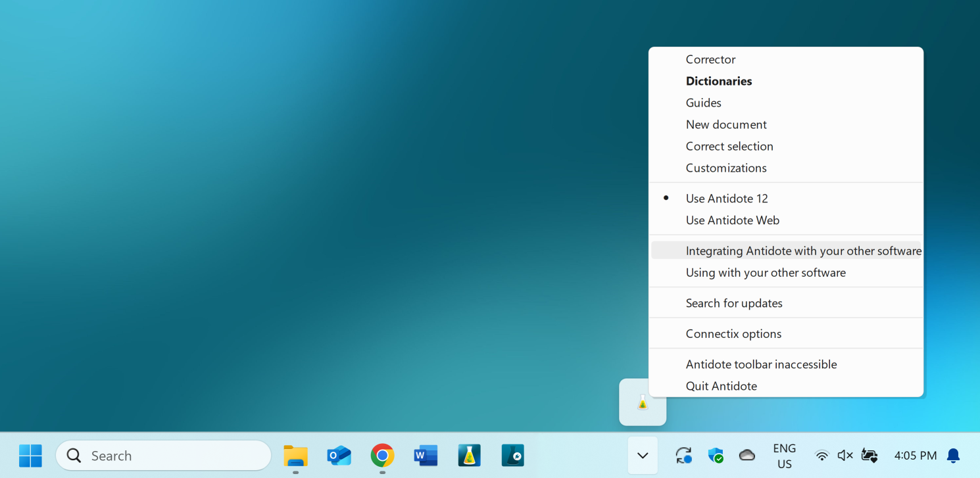Click the Windows Security shield tray icon
This screenshot has width=980, height=478.
coord(715,455)
